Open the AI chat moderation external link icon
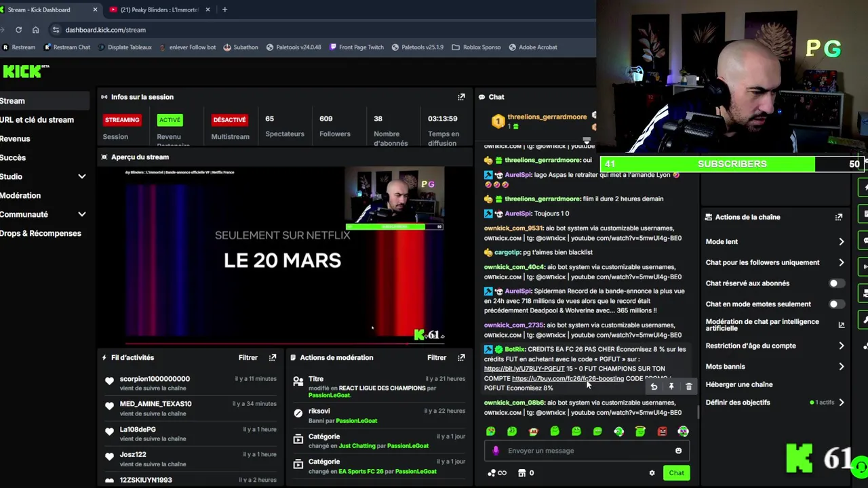The image size is (868, 488). [842, 325]
